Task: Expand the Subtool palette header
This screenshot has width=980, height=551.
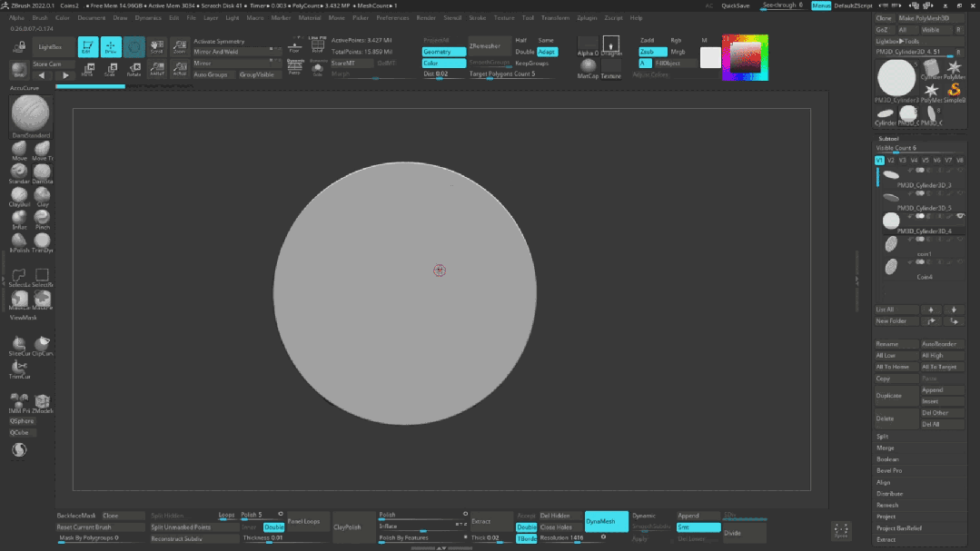Action: 888,139
